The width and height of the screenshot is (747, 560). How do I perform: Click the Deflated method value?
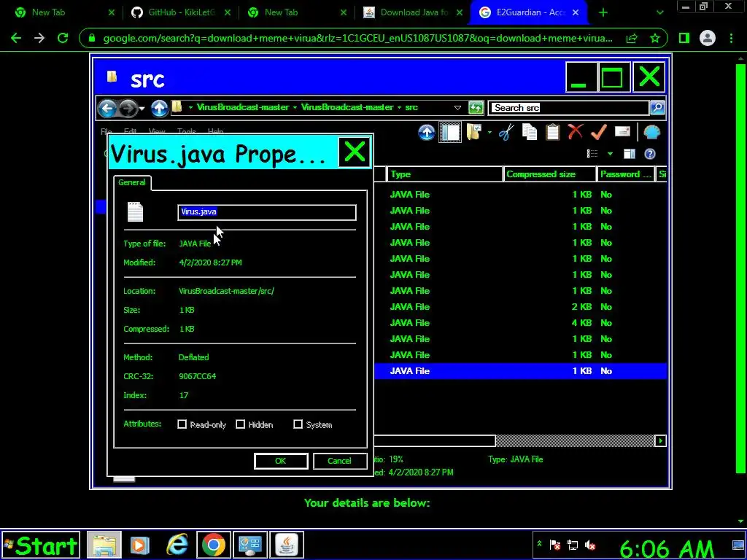(193, 357)
